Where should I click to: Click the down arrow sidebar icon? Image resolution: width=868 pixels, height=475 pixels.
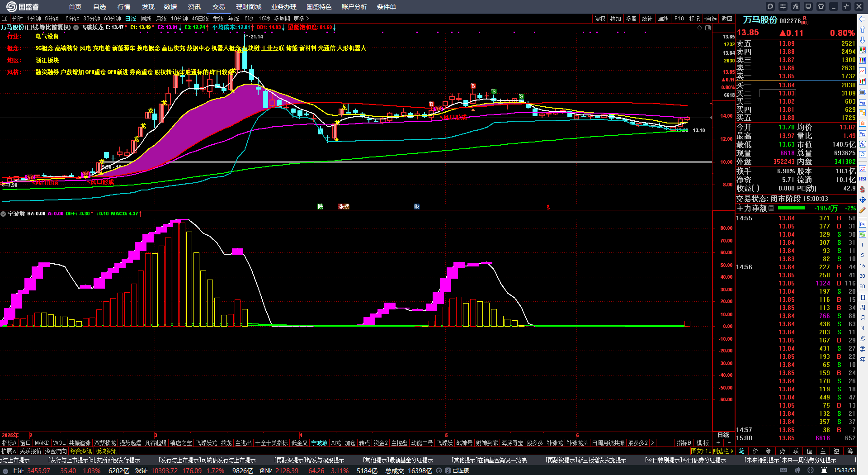click(x=863, y=40)
